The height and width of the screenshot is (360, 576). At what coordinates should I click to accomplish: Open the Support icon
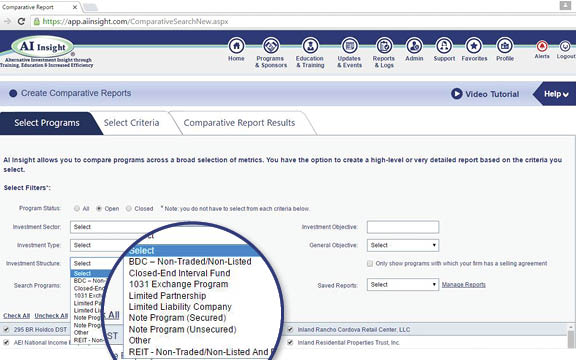[444, 46]
